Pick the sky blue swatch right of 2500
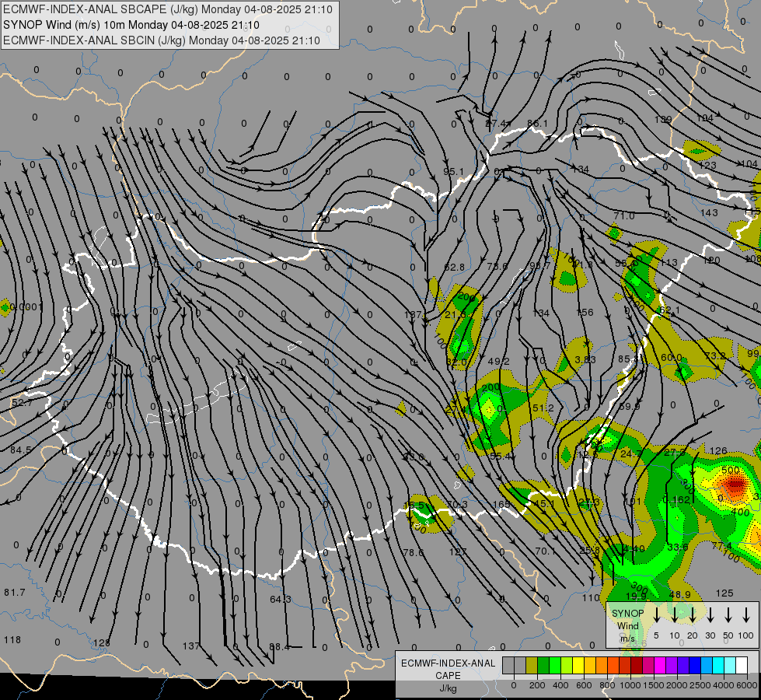This screenshot has width=761, height=700. tap(706, 666)
